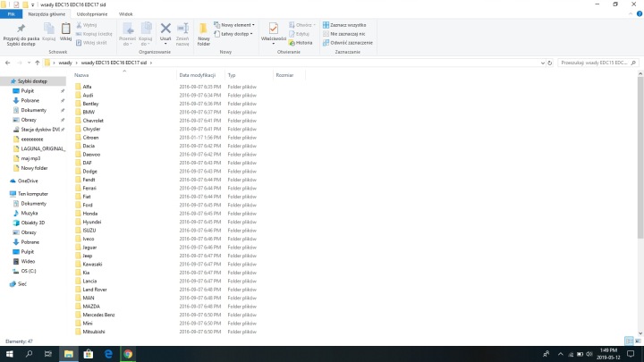Image resolution: width=644 pixels, height=362 pixels.
Task: Open the Nowy element dropdown
Action: pos(236,25)
